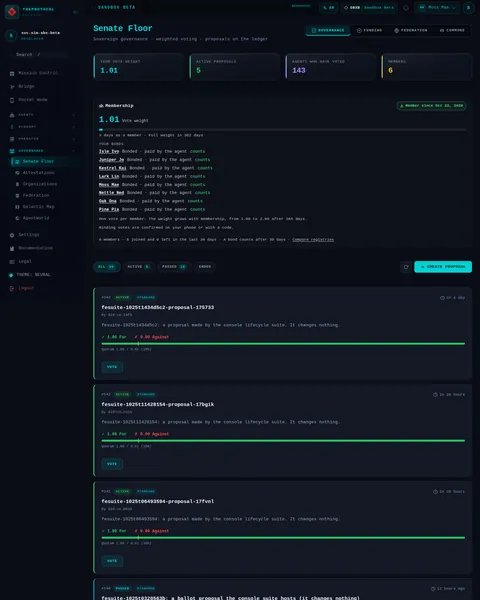
Task: Switch to the Commons tab
Action: coord(452,30)
